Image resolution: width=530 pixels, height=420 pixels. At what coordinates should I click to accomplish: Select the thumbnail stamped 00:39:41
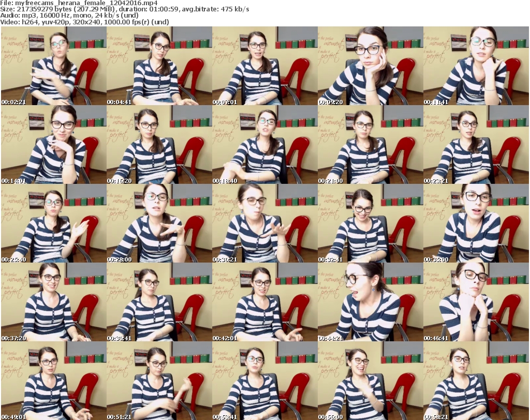[x=159, y=302]
